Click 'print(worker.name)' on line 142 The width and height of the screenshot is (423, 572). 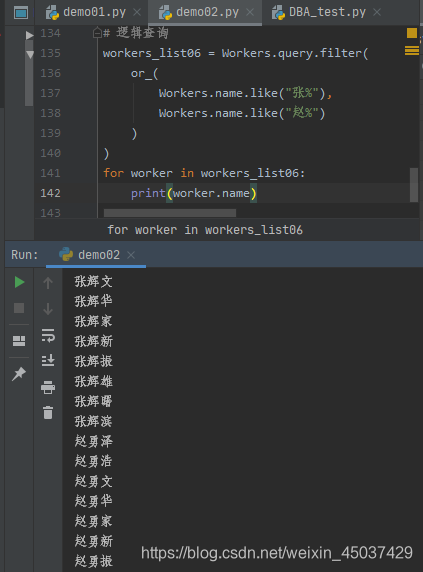tap(194, 193)
